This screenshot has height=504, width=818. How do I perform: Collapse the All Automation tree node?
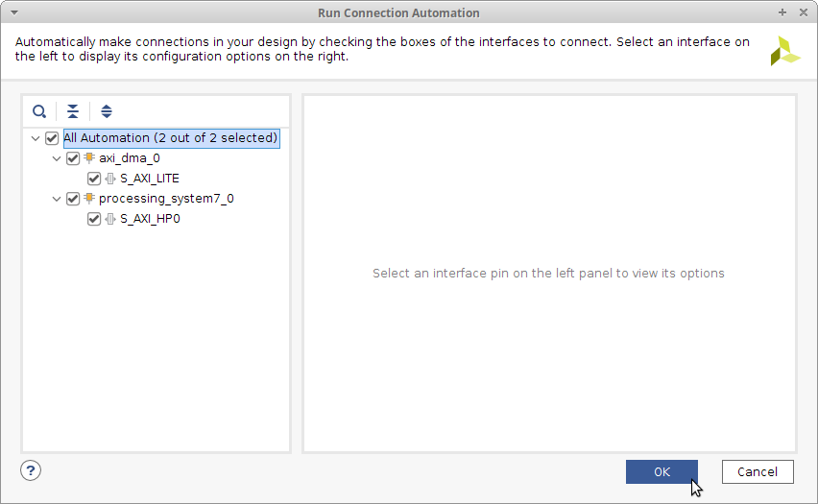coord(36,138)
